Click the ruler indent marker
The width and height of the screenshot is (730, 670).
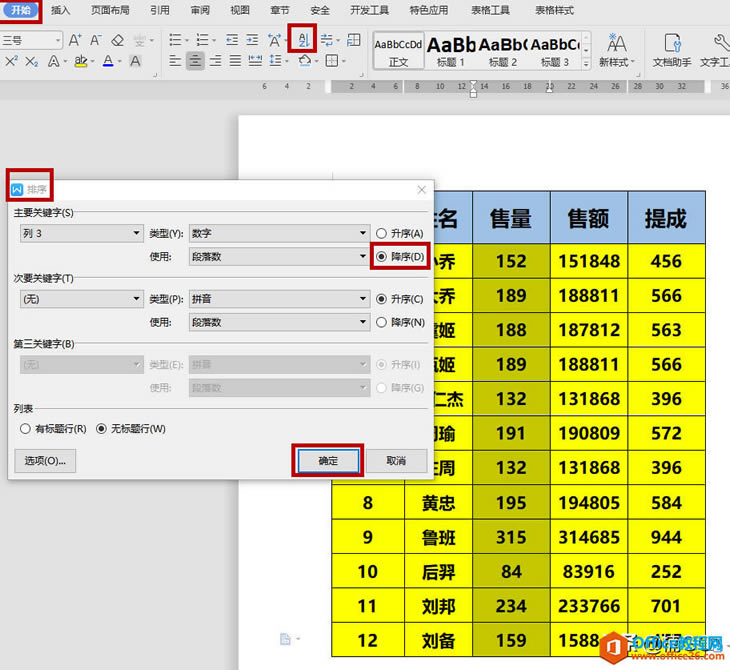click(x=473, y=88)
